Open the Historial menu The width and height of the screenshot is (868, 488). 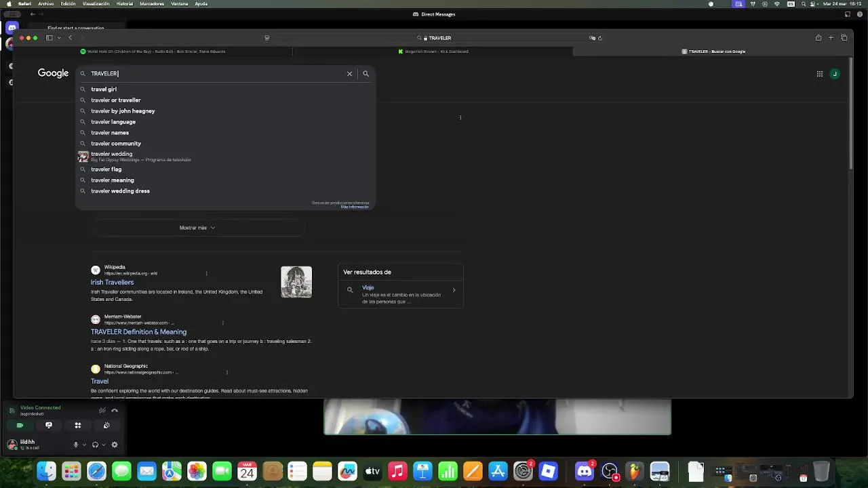pyautogui.click(x=125, y=3)
